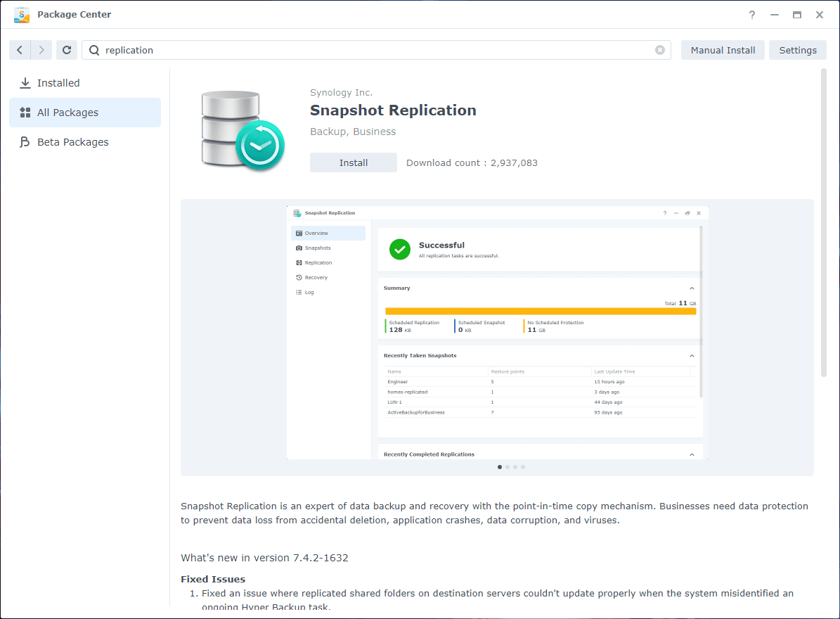The height and width of the screenshot is (619, 840).
Task: Click the Download count 2,937,083 text
Action: [x=472, y=163]
